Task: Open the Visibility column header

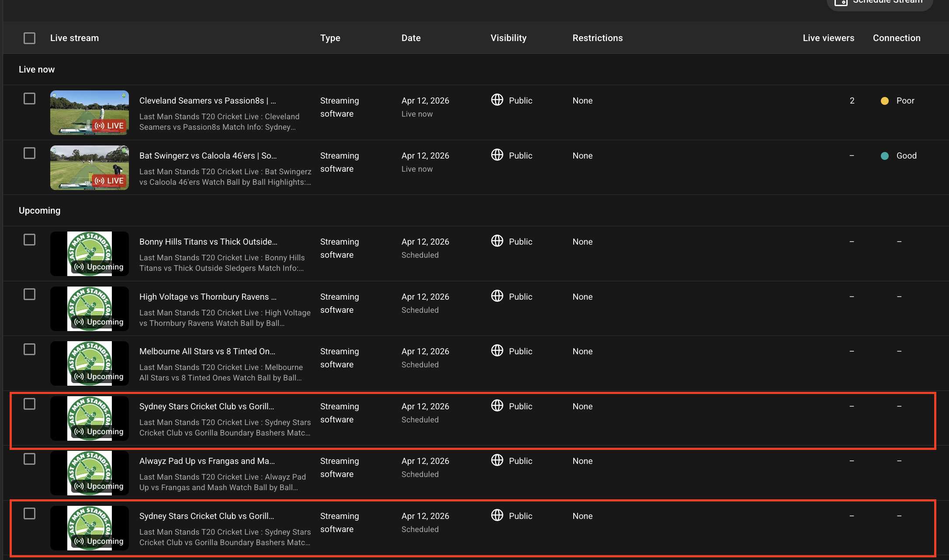Action: 508,38
